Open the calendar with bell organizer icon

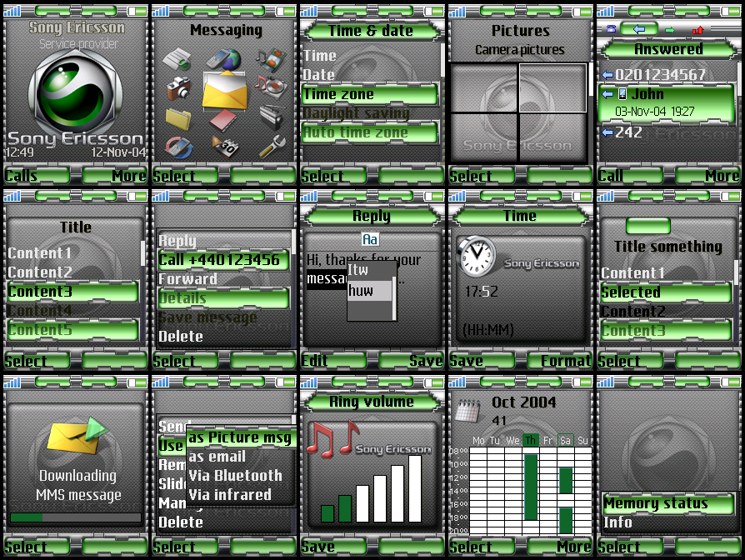[225, 147]
